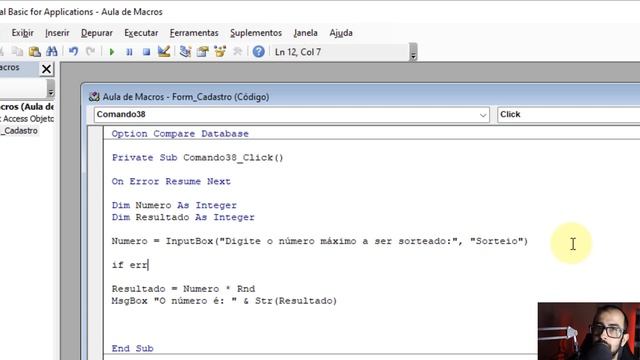This screenshot has height=360, width=640.
Task: Click the Paste clipboard icon
Action: point(35,52)
